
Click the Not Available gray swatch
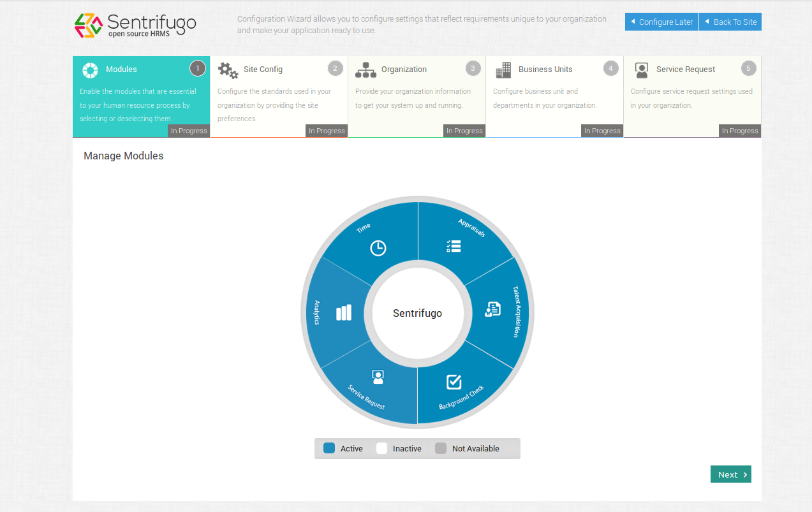(x=441, y=448)
